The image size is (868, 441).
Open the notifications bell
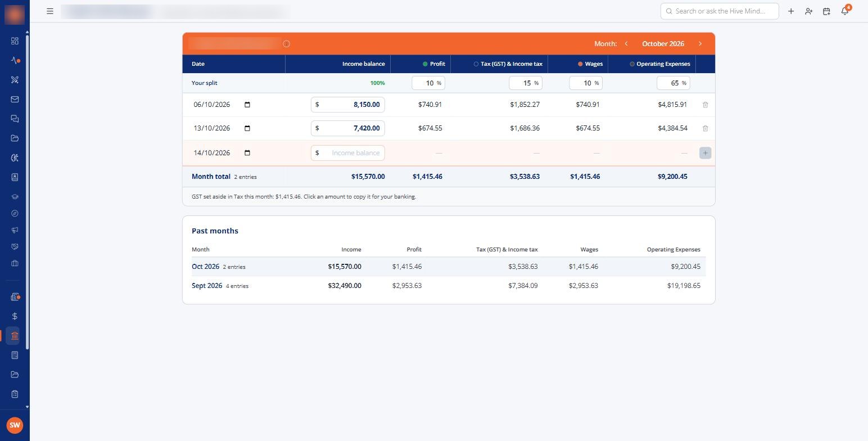point(845,11)
